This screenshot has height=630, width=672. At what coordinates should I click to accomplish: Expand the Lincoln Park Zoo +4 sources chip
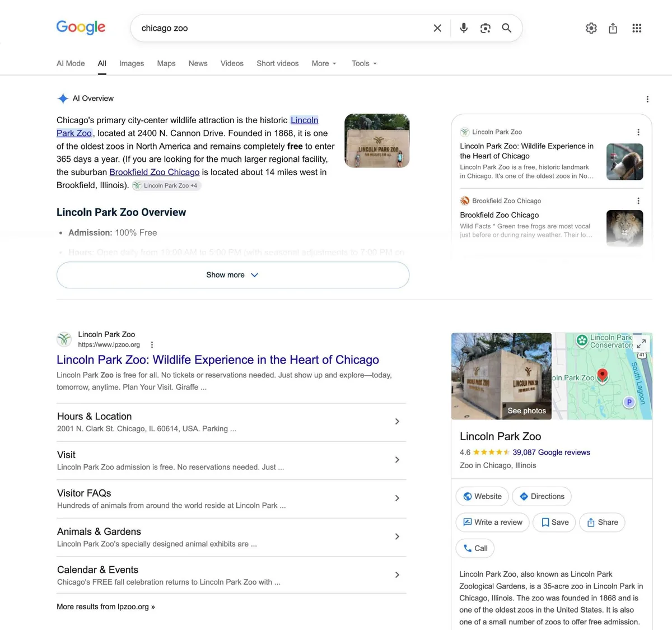(x=166, y=185)
